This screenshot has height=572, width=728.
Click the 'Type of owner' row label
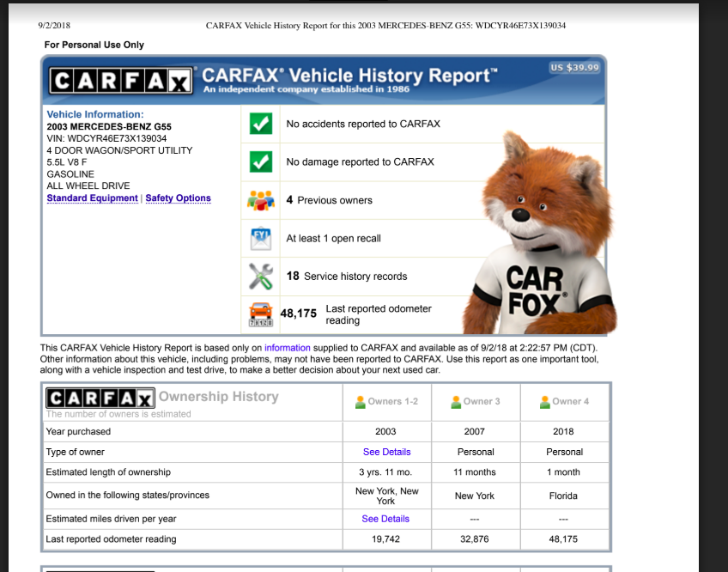pos(75,452)
